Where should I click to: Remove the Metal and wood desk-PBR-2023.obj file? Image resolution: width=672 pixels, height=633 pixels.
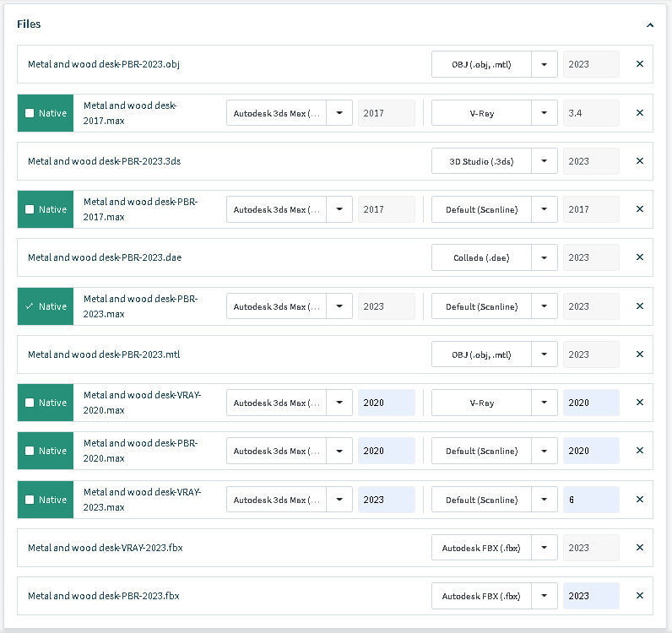click(639, 64)
